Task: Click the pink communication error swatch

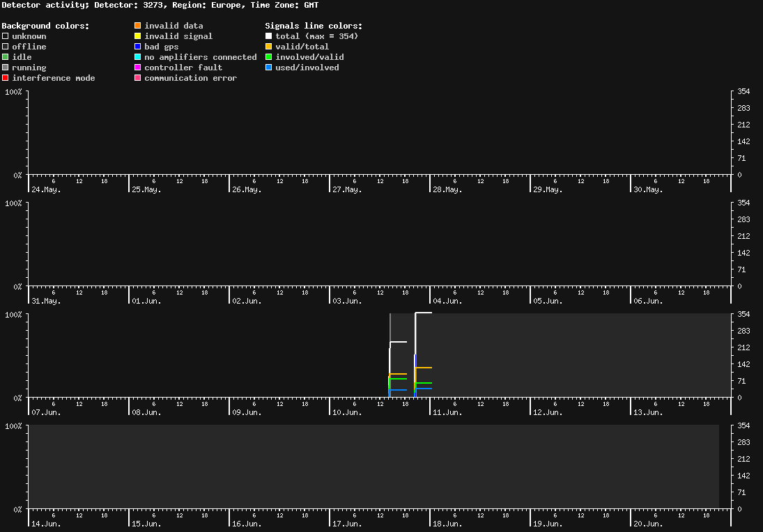Action: point(138,78)
